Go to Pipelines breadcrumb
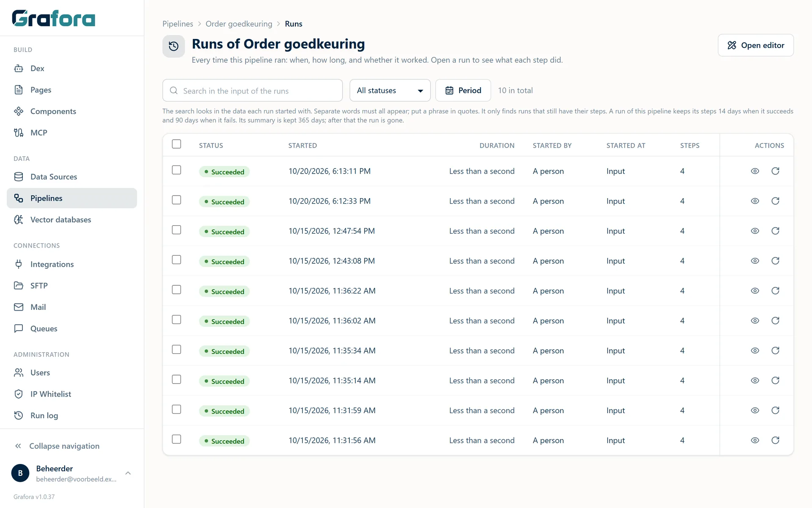 [x=178, y=24]
